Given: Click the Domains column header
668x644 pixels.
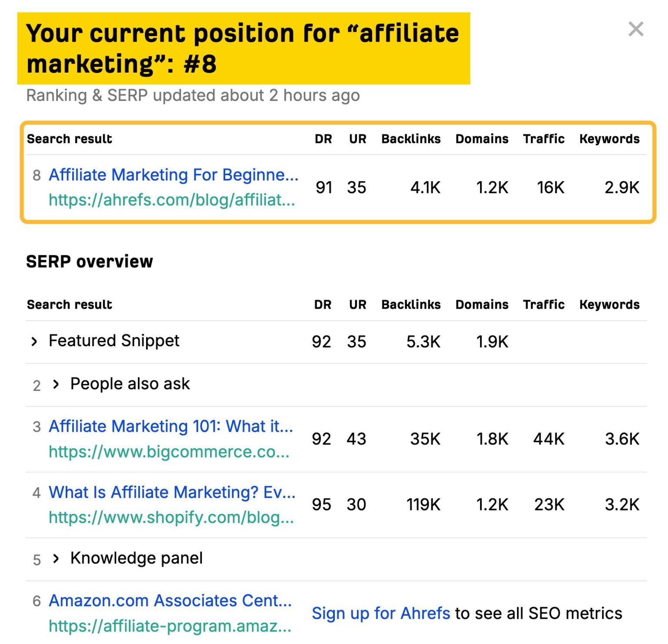Looking at the screenshot, I should 481,304.
